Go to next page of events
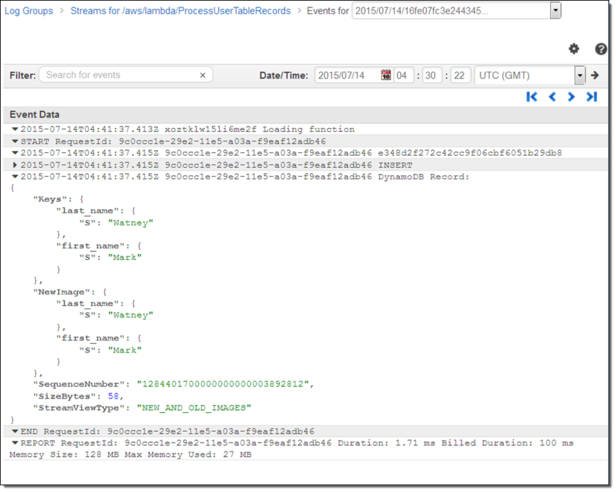Image resolution: width=616 pixels, height=492 pixels. coord(571,97)
